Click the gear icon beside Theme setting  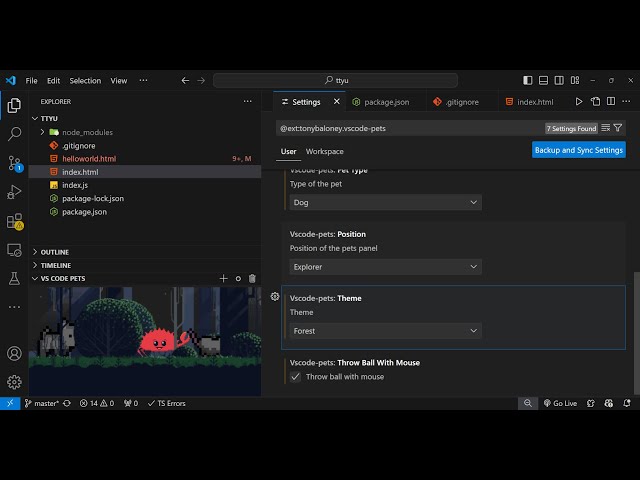point(275,297)
